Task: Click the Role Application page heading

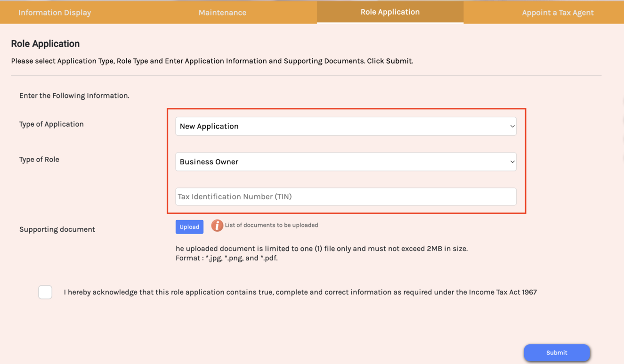Action: 45,44
